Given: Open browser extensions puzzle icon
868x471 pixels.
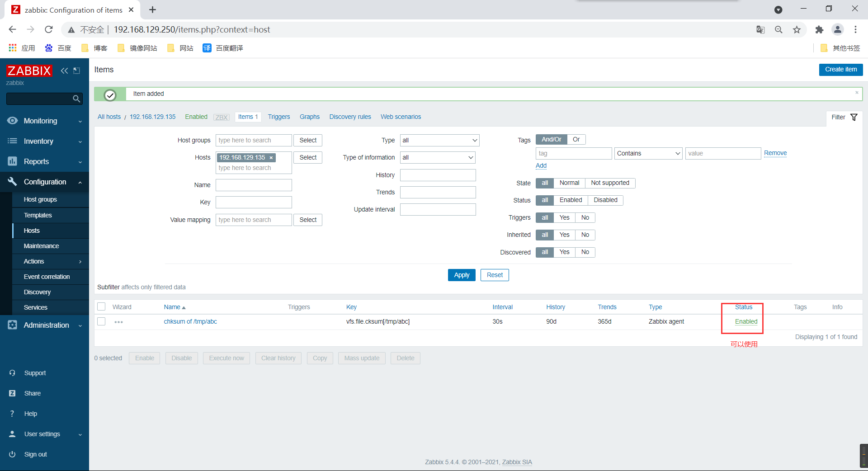Looking at the screenshot, I should tap(819, 29).
